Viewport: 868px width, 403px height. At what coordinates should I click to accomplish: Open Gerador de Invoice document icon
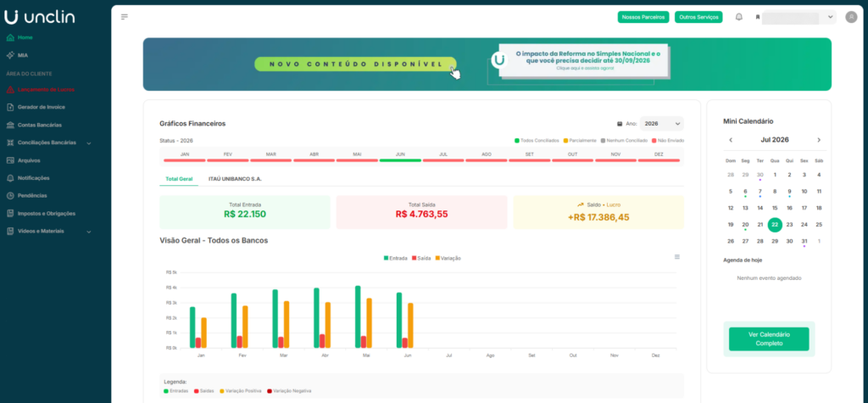10,107
